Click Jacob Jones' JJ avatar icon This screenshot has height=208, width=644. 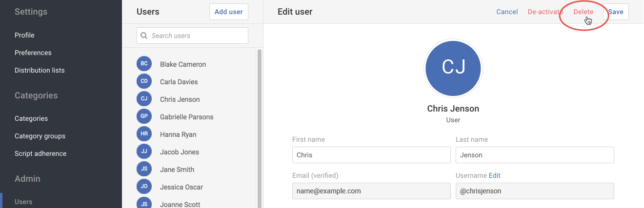(144, 151)
